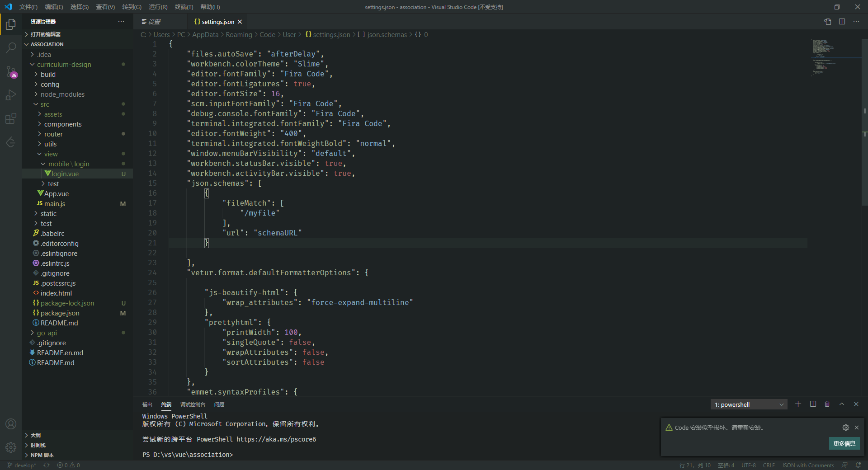Image resolution: width=868 pixels, height=470 pixels.
Task: Maximize the terminal panel with chevron up
Action: tap(842, 404)
